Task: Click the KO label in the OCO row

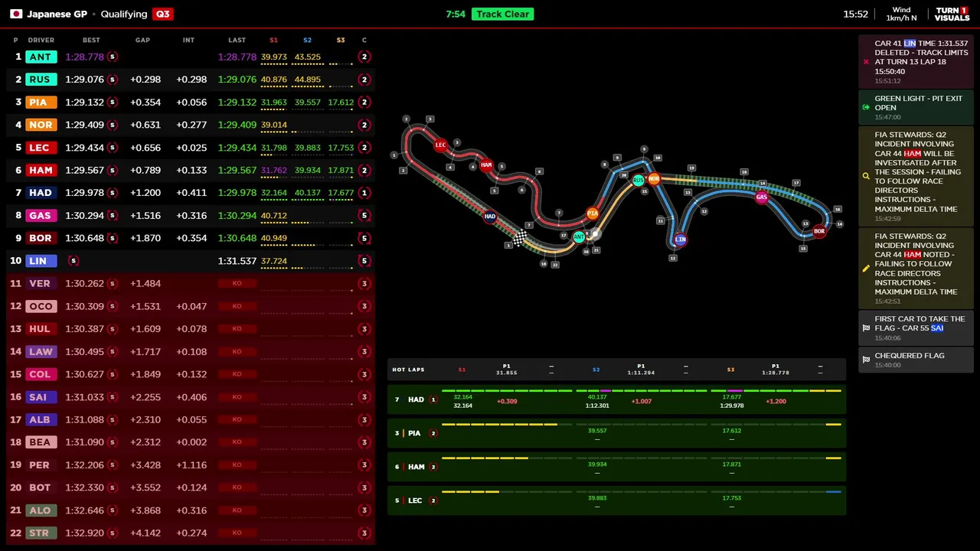Action: tap(237, 306)
